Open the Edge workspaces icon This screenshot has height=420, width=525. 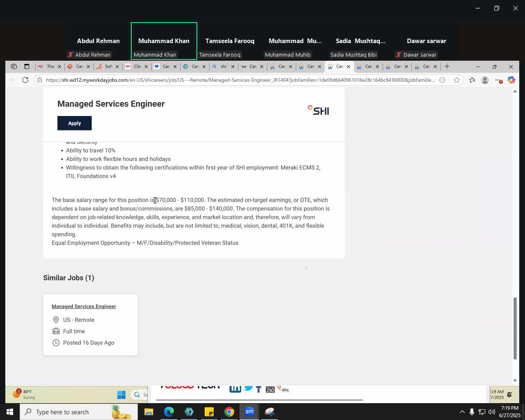(x=14, y=66)
